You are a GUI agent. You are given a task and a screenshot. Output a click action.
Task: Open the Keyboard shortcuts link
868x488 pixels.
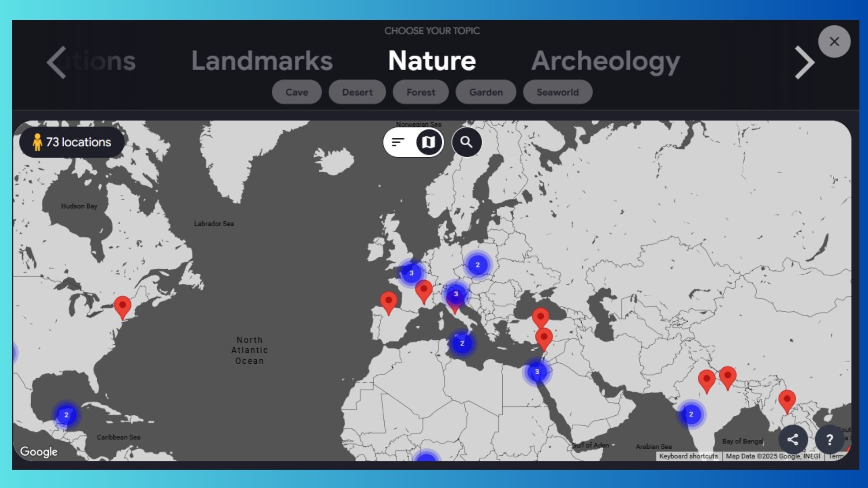(688, 456)
